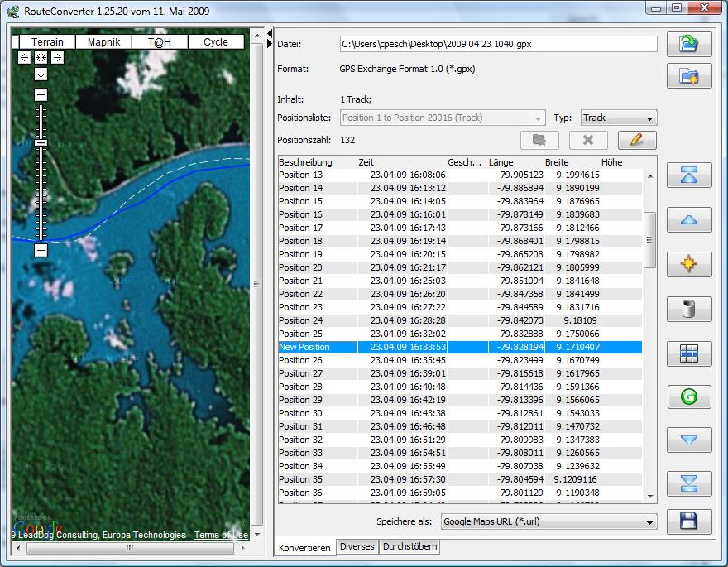
Task: Rename position list with pencil icon
Action: point(636,140)
